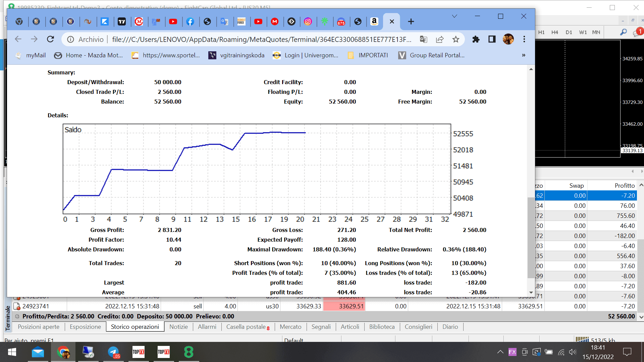
Task: Click the address bar URL field
Action: 262,39
